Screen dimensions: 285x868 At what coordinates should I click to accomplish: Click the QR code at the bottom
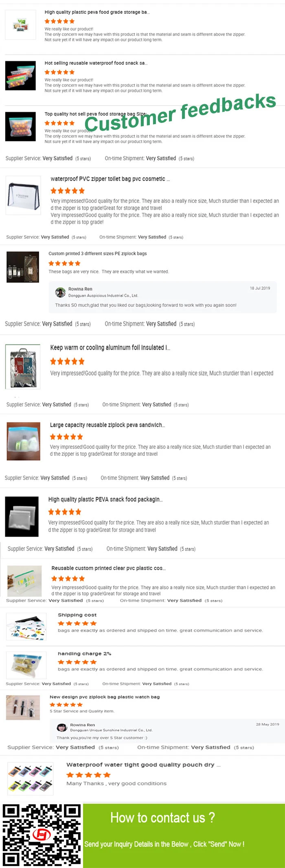42,835
